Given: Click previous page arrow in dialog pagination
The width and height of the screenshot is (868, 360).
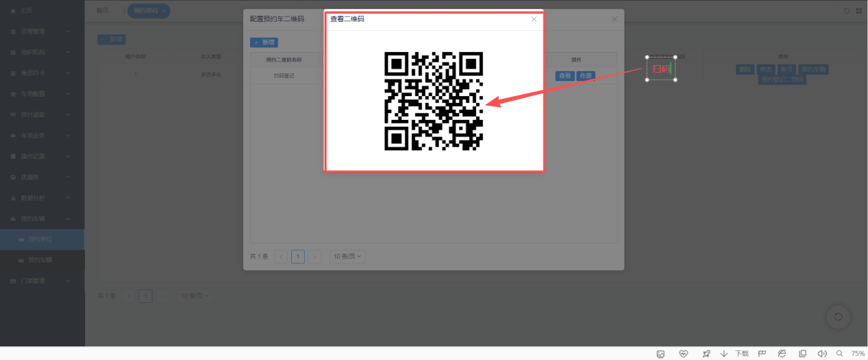Looking at the screenshot, I should pyautogui.click(x=280, y=256).
